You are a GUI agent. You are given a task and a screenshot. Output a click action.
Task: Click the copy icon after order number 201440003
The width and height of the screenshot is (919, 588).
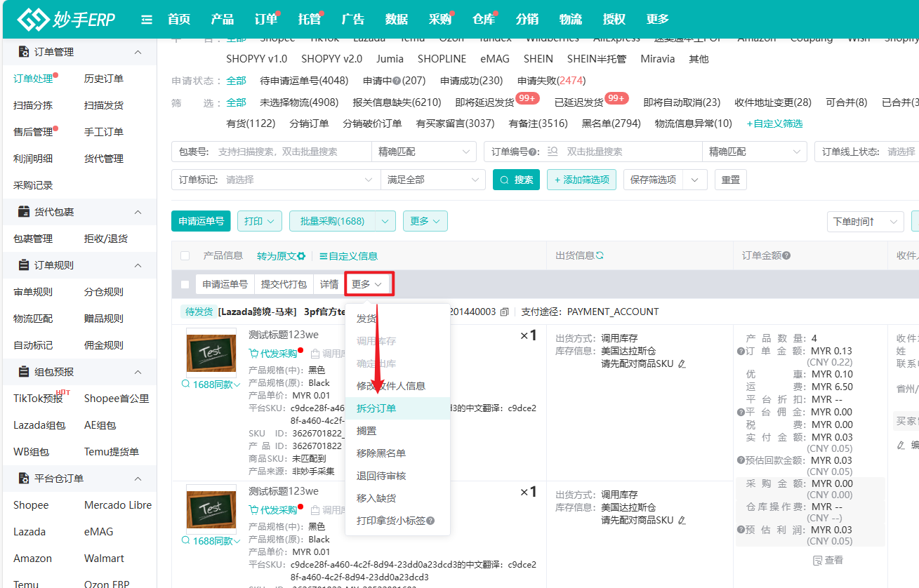coord(504,312)
